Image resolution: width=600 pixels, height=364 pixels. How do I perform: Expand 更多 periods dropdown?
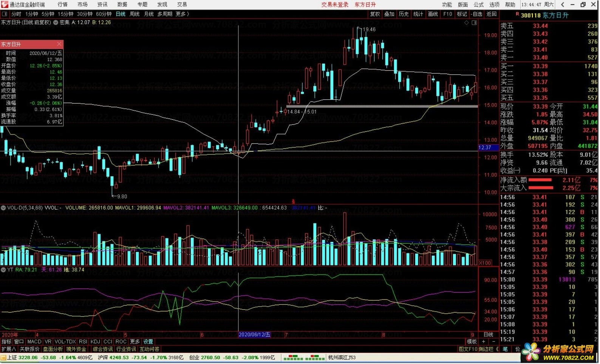click(x=182, y=14)
